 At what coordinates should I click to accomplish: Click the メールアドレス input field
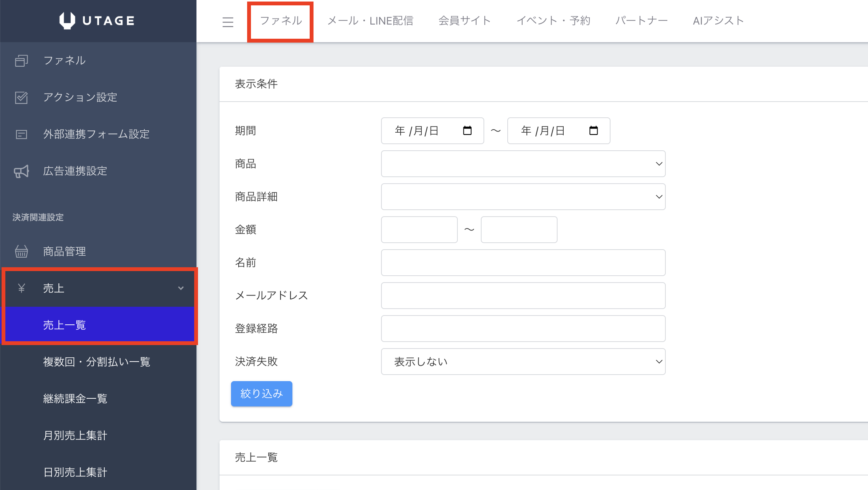[523, 296]
